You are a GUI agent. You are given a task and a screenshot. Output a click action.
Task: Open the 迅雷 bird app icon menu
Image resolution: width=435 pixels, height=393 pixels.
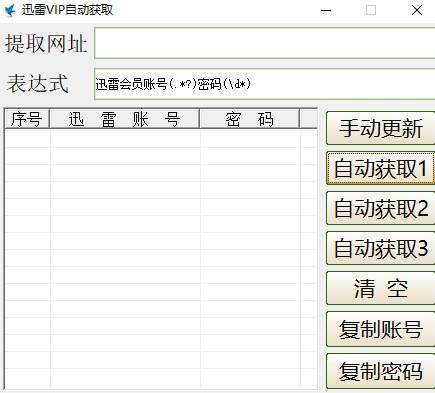click(x=10, y=10)
